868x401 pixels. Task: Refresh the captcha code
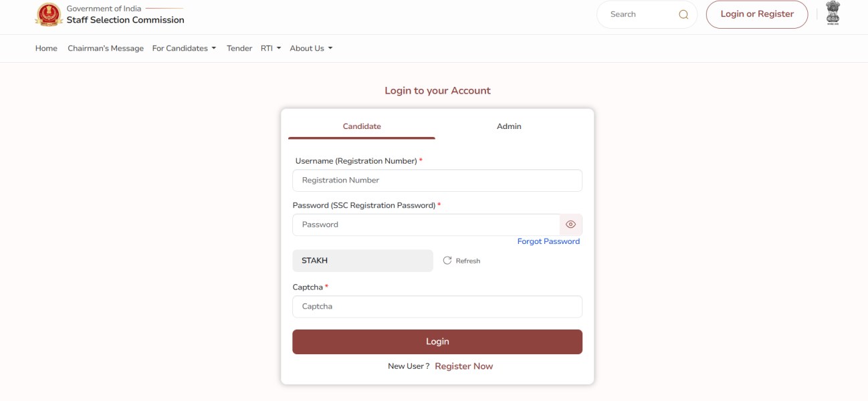coord(461,261)
